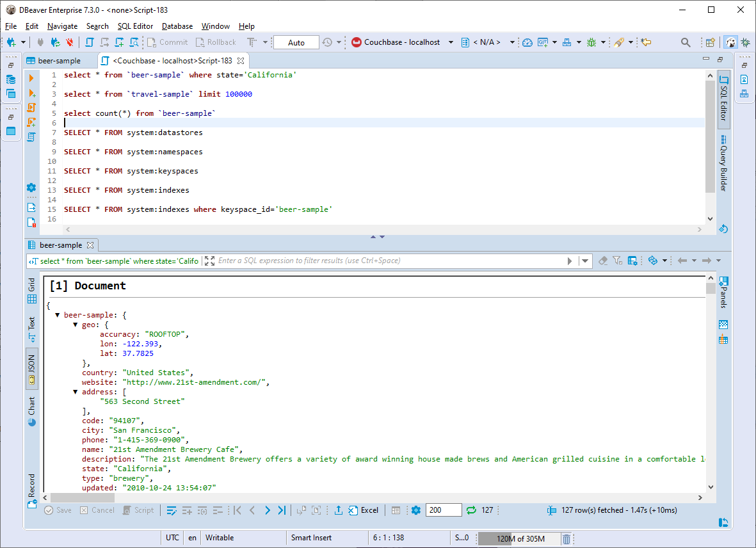
Task: Click the export results arrow icon
Action: [x=339, y=510]
